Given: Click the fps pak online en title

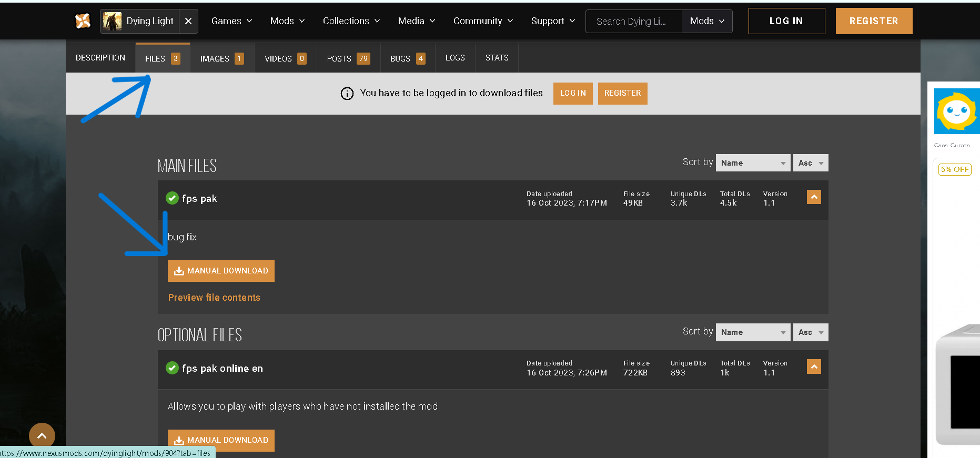Looking at the screenshot, I should pyautogui.click(x=223, y=368).
